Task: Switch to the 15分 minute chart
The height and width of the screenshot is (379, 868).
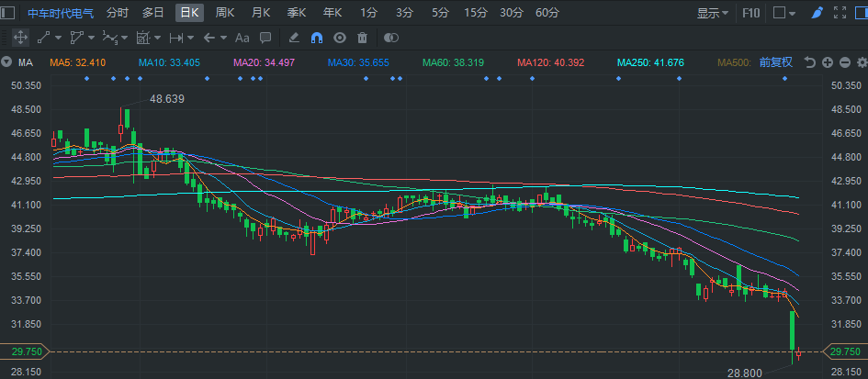Action: pyautogui.click(x=476, y=13)
